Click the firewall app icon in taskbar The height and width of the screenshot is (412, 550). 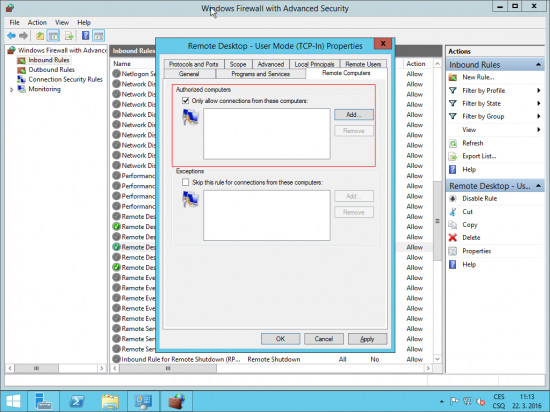tap(177, 401)
